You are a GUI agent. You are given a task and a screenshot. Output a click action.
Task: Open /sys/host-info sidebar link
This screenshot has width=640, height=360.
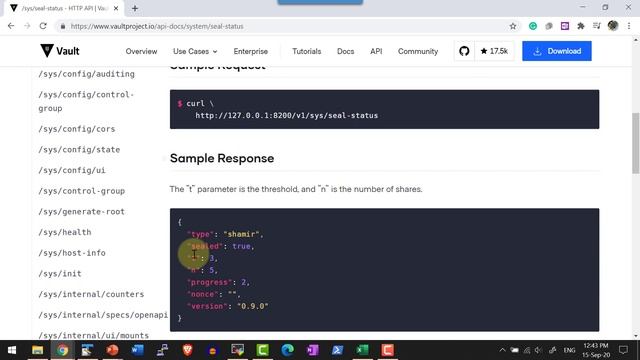coord(72,253)
